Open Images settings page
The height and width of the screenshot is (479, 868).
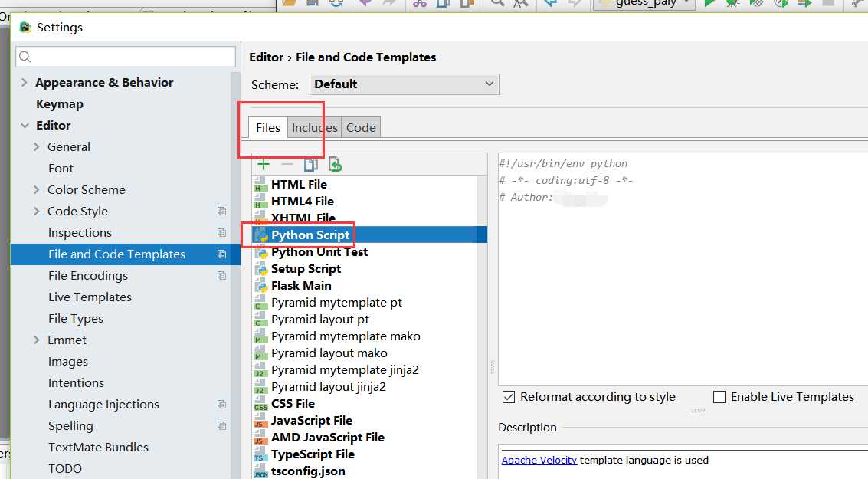68,362
